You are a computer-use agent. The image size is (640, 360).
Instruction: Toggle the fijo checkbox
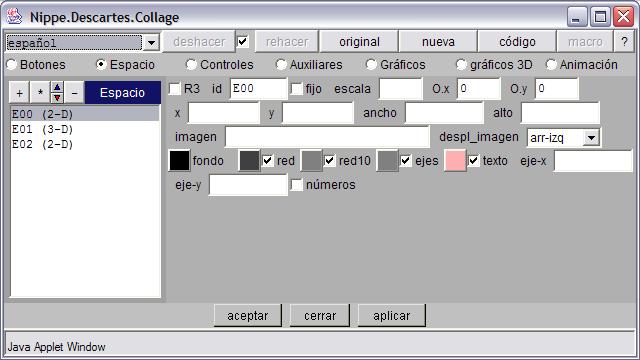point(296,89)
